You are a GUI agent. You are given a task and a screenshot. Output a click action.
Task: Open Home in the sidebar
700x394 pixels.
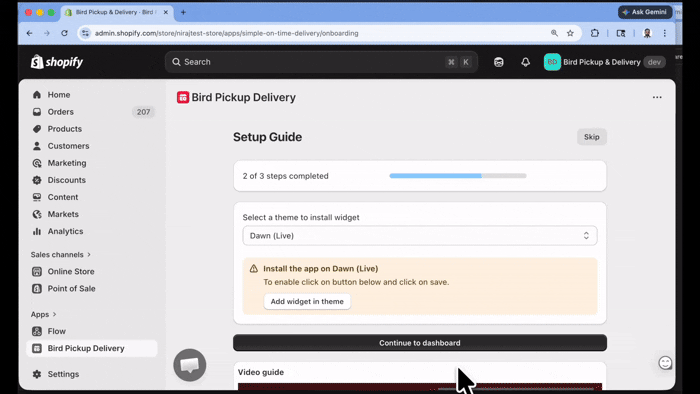(58, 95)
